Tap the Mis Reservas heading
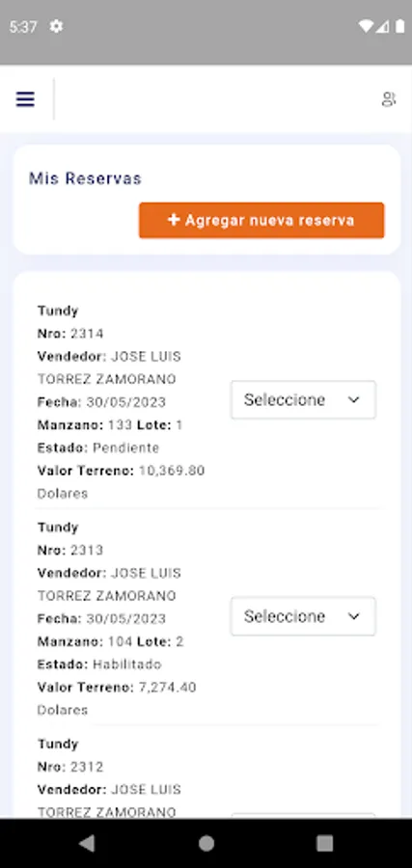 tap(85, 178)
